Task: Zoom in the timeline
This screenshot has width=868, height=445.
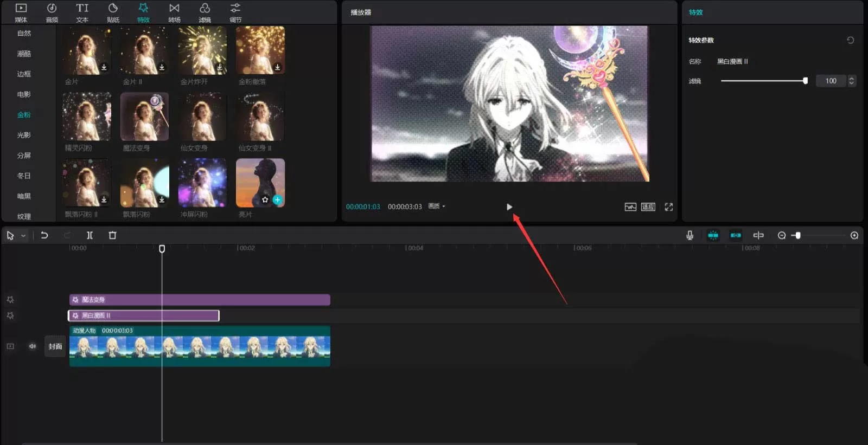Action: click(854, 235)
